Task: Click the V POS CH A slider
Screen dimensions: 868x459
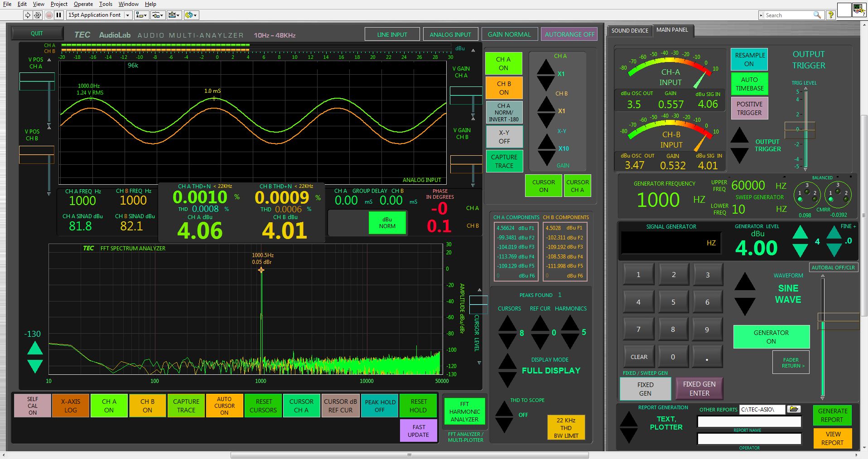Action: pos(37,81)
